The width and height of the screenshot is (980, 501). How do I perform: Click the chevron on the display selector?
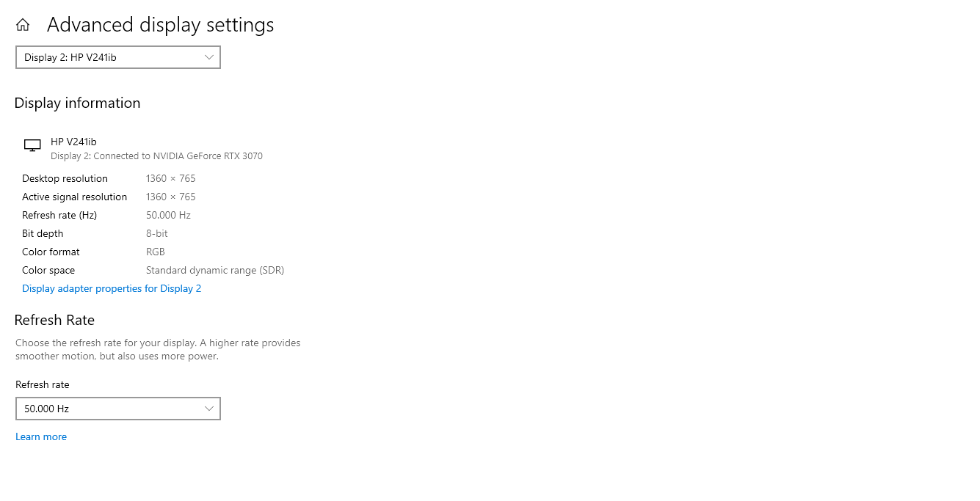(x=209, y=57)
